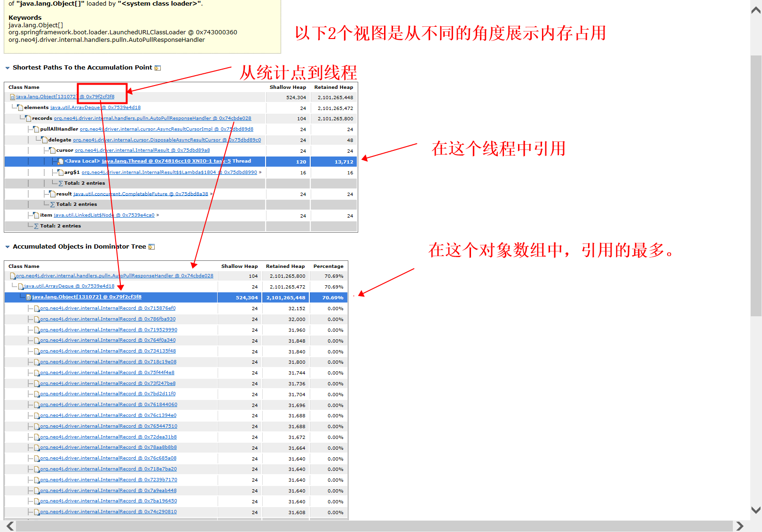Open the highlighted java.lang.Object[131072] dominator tree link

click(x=86, y=297)
